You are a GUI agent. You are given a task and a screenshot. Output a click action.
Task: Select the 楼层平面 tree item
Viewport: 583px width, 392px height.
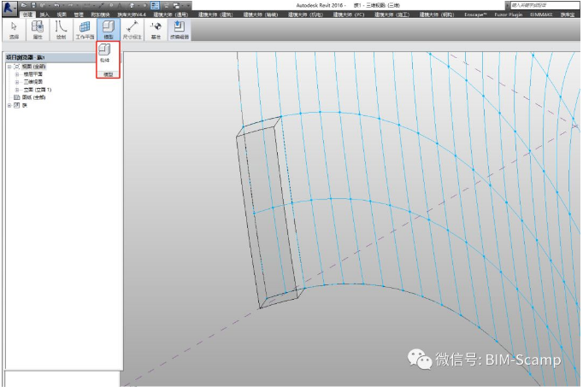[x=33, y=74]
